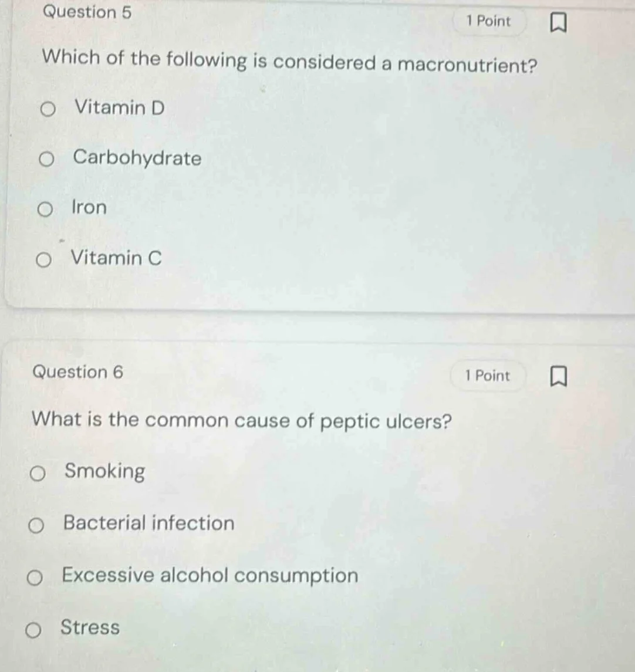Image resolution: width=635 pixels, height=672 pixels.
Task: Select the Iron radio button
Action: click(49, 208)
